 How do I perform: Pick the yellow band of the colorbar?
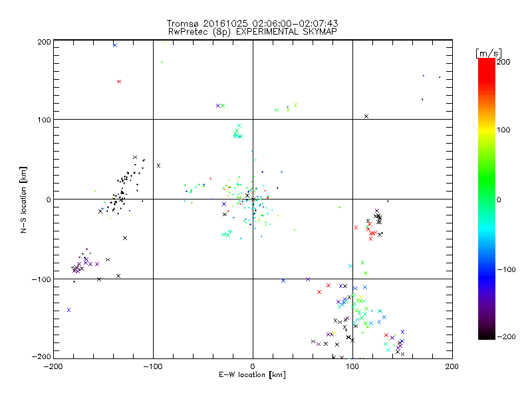point(487,130)
